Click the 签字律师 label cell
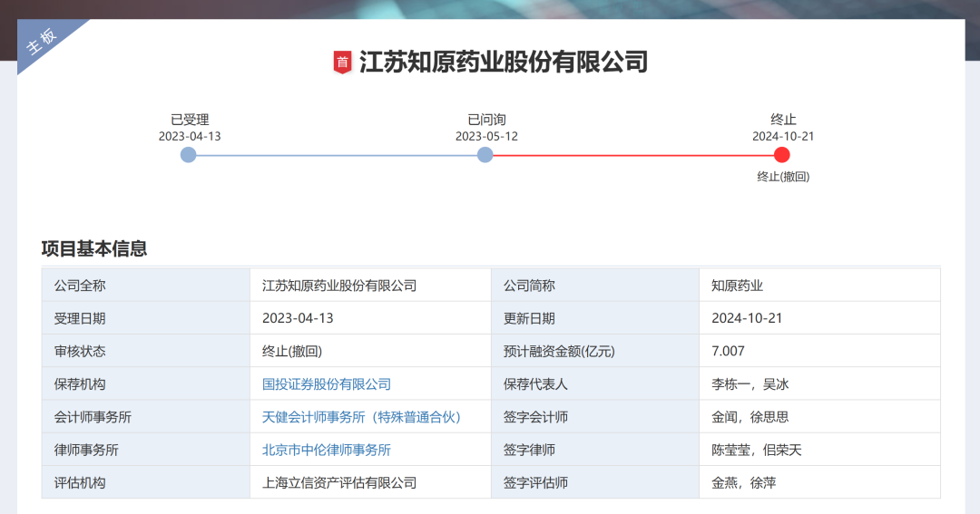 tap(595, 450)
